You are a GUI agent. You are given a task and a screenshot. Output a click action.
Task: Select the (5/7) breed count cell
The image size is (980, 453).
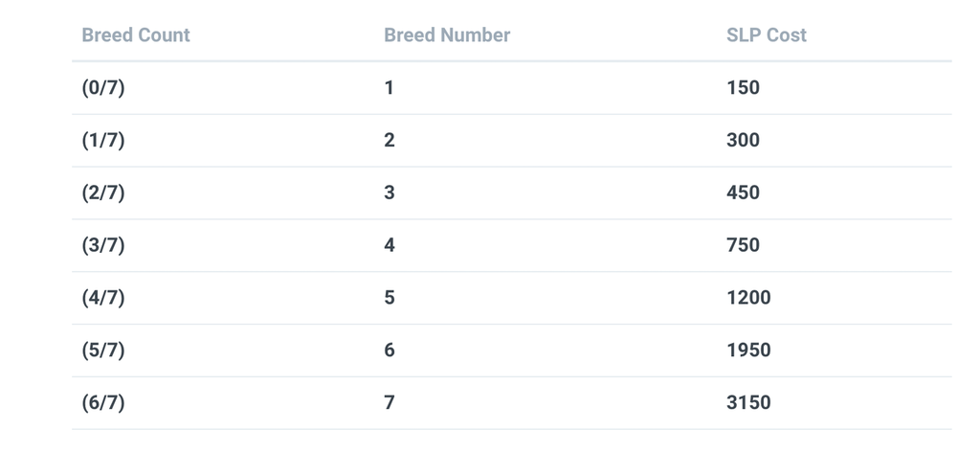pyautogui.click(x=103, y=351)
